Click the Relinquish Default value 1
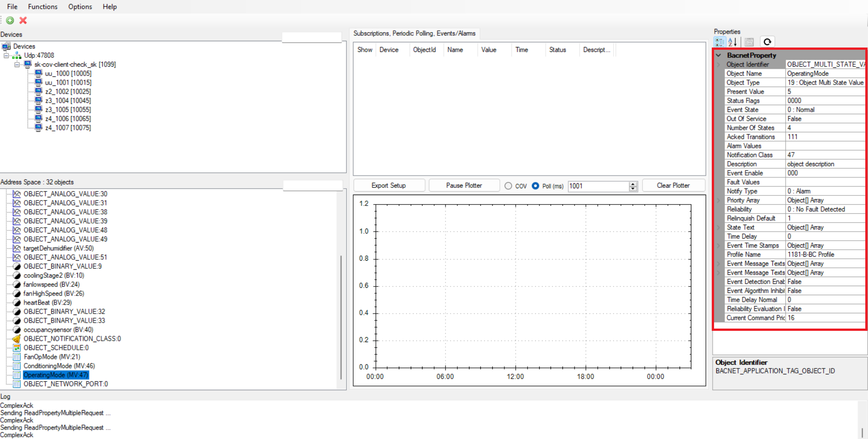 825,218
